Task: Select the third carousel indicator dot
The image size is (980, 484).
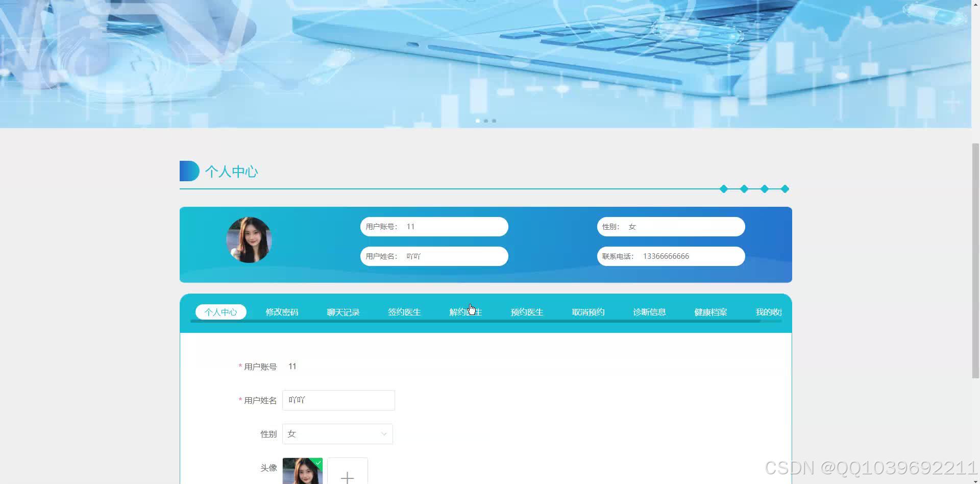Action: click(x=494, y=121)
